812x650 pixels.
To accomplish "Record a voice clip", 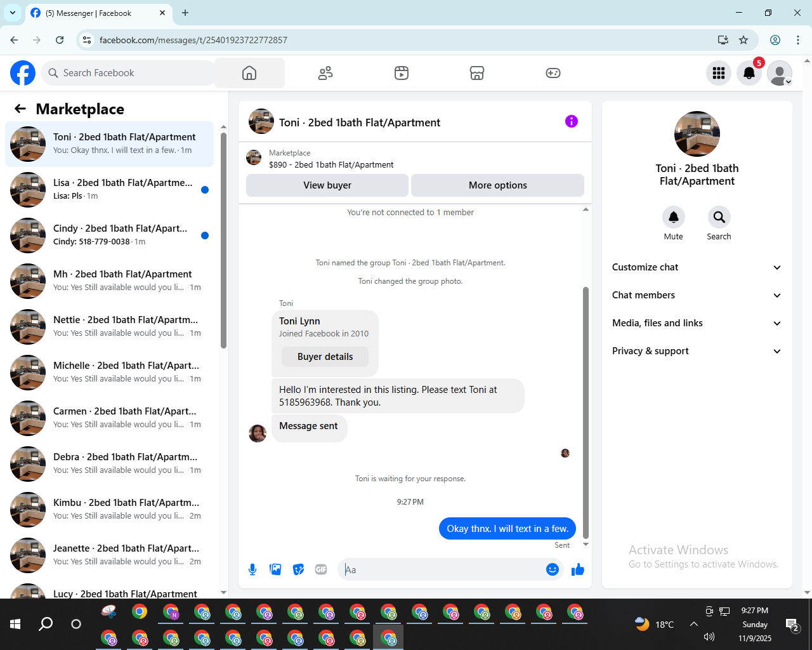I will tap(252, 569).
